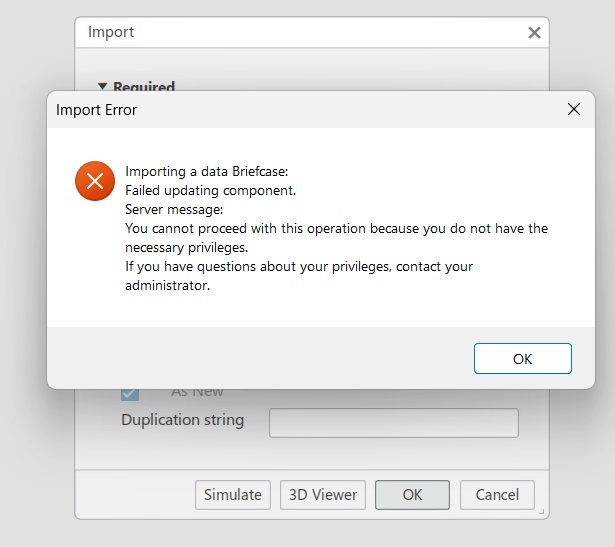Click the Import Error title bar text

[97, 110]
